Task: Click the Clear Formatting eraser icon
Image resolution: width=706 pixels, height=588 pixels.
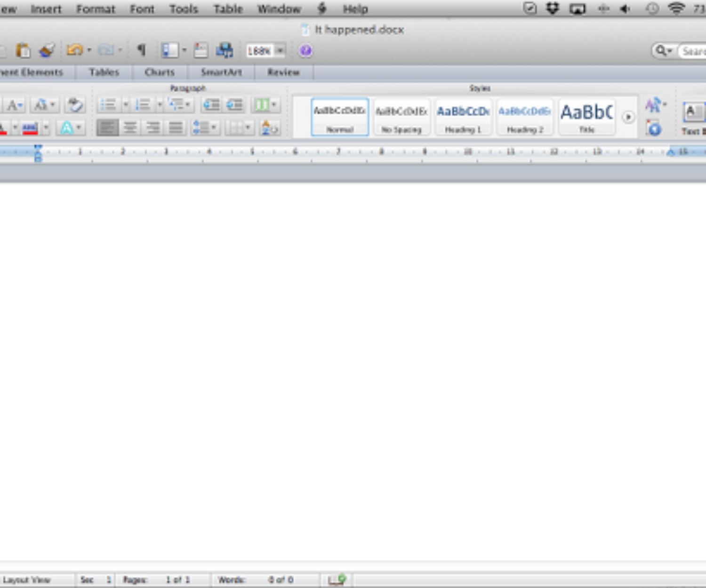Action: pos(74,104)
